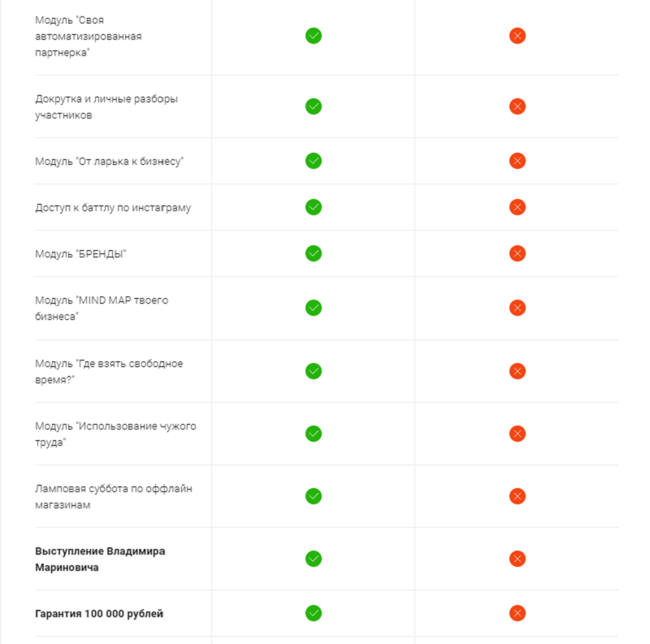
Task: Select label 'Доступ к баттлу по инстаграму'
Action: point(113,208)
